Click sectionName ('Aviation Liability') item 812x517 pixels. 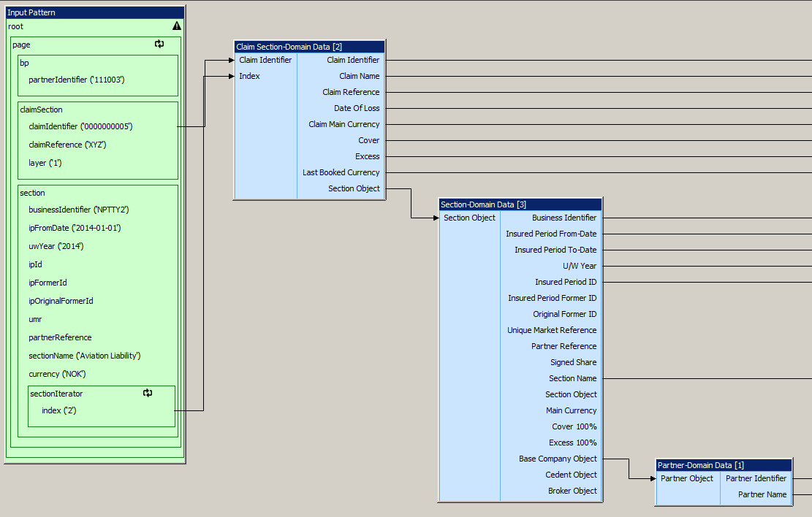[x=84, y=356]
